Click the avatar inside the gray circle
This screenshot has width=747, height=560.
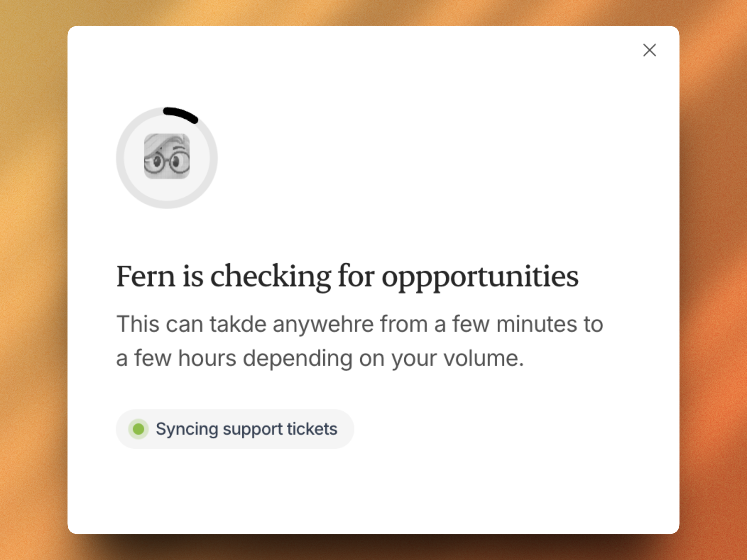click(167, 157)
